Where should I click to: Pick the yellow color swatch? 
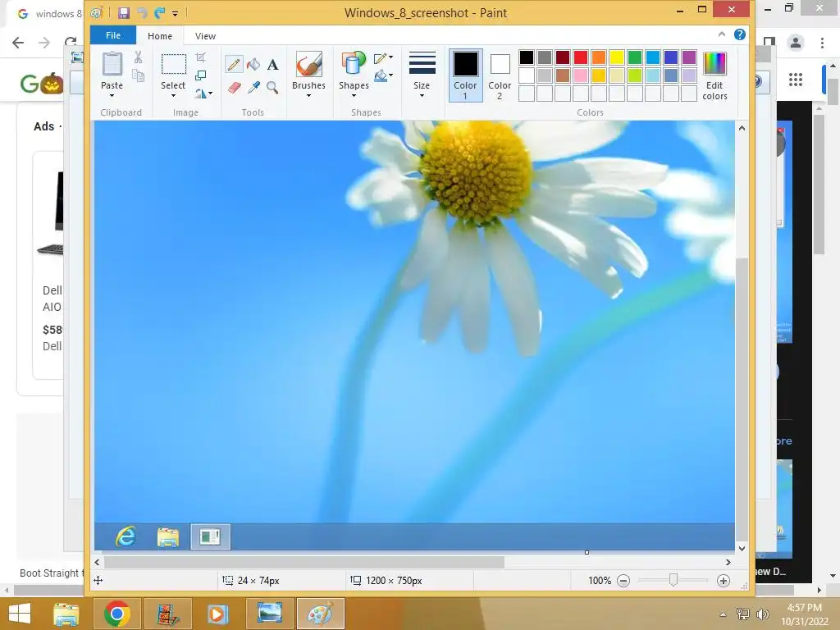click(617, 57)
